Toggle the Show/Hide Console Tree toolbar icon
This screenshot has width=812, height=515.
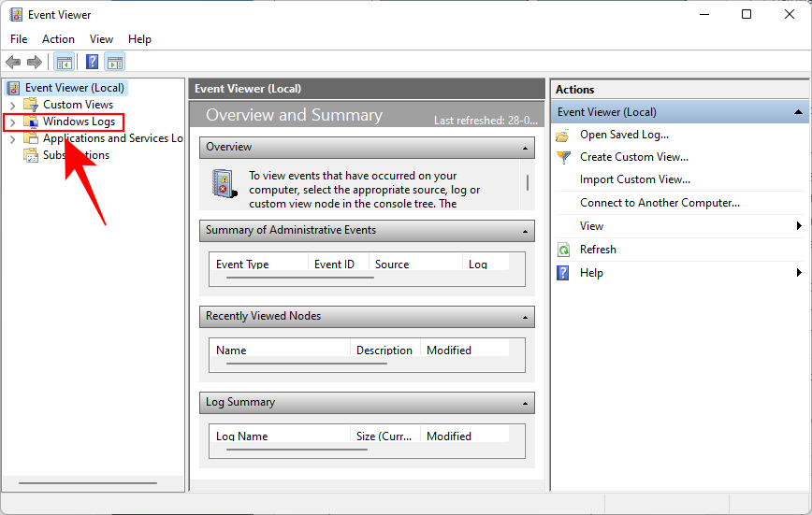tap(64, 63)
